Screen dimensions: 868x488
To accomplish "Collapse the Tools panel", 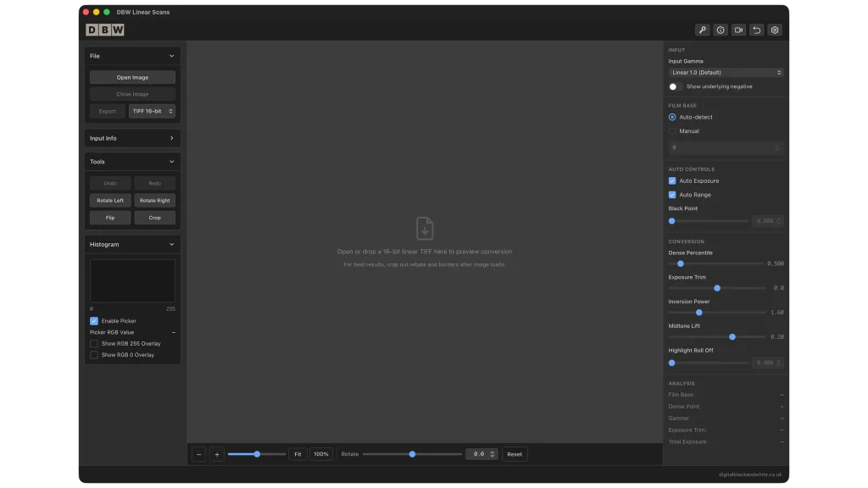I will coord(171,162).
